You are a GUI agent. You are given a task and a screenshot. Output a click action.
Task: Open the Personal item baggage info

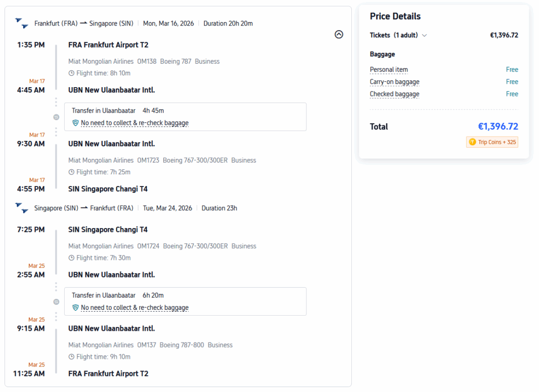[389, 69]
